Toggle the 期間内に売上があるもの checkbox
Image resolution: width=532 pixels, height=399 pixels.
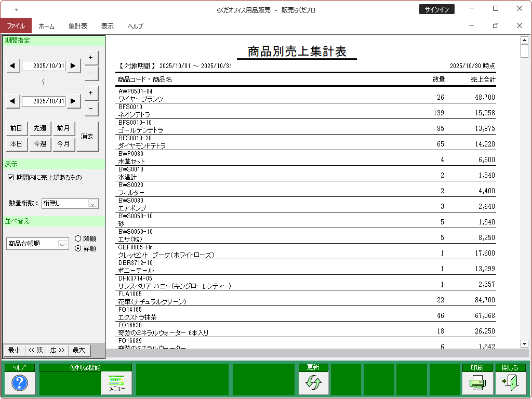pyautogui.click(x=11, y=178)
